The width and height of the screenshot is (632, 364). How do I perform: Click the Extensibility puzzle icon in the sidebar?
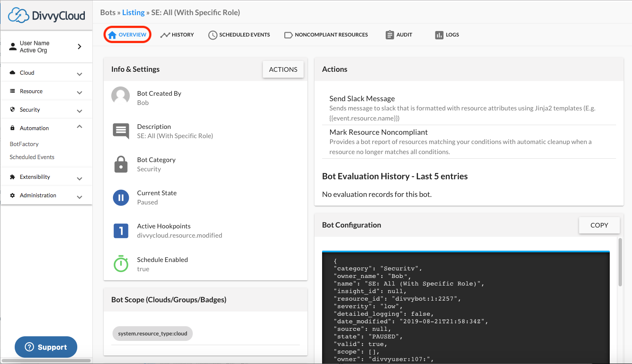(13, 177)
